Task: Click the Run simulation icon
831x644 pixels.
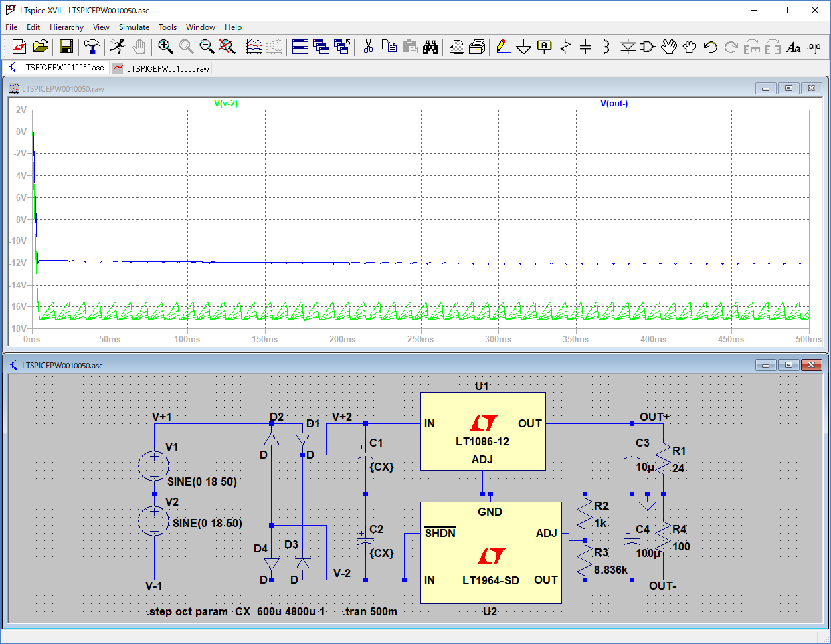Action: point(118,47)
